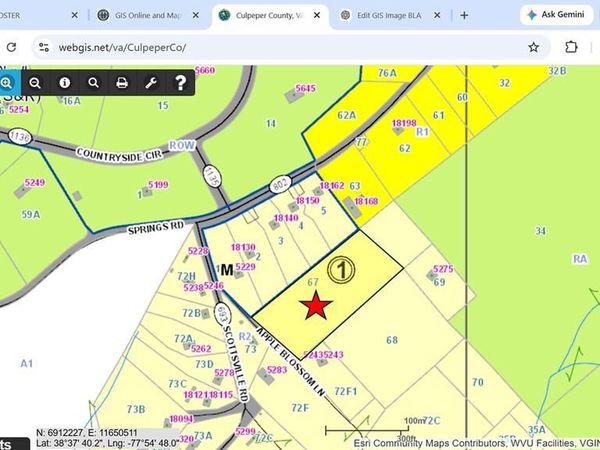
Task: Click address label 5275
Action: click(443, 269)
